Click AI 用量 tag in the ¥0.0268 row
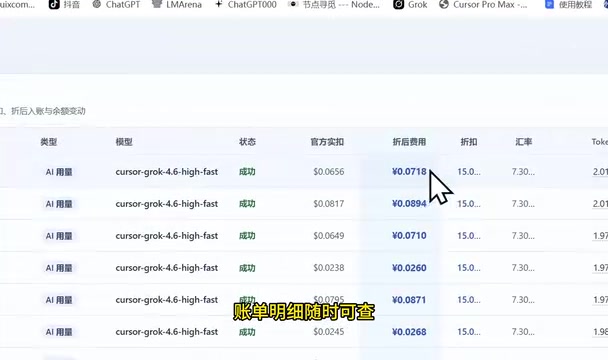The height and width of the screenshot is (360, 608). [x=59, y=332]
